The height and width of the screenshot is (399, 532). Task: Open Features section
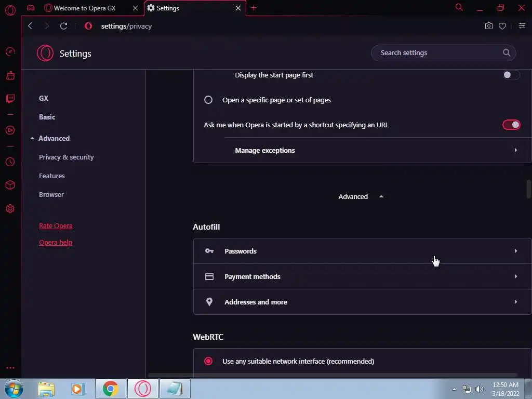tap(52, 176)
